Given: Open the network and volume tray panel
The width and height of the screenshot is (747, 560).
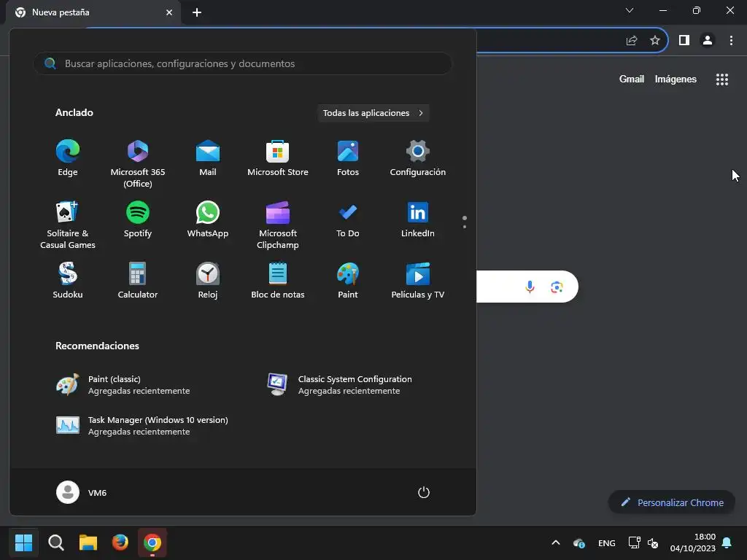Looking at the screenshot, I should coord(643,542).
